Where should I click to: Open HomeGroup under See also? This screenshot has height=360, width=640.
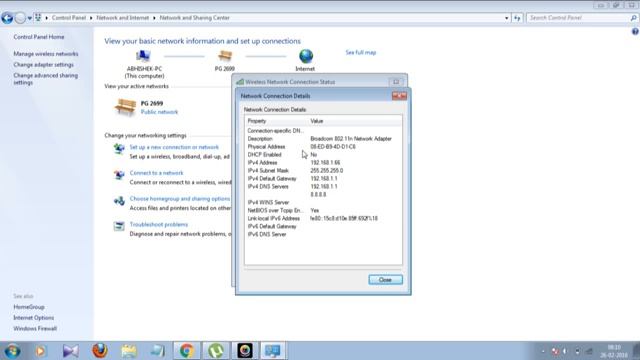click(x=29, y=307)
